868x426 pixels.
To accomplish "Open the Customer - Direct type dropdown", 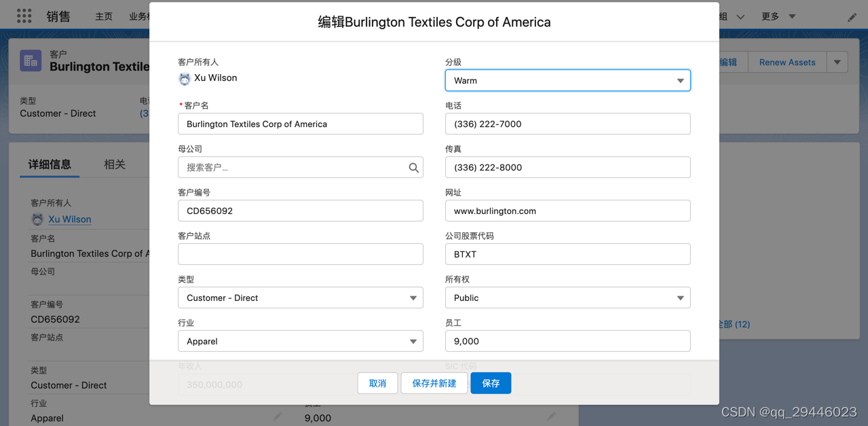I will 301,298.
